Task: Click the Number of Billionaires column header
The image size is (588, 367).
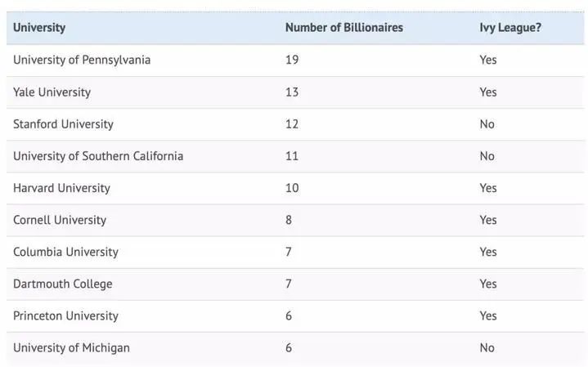Action: [343, 28]
